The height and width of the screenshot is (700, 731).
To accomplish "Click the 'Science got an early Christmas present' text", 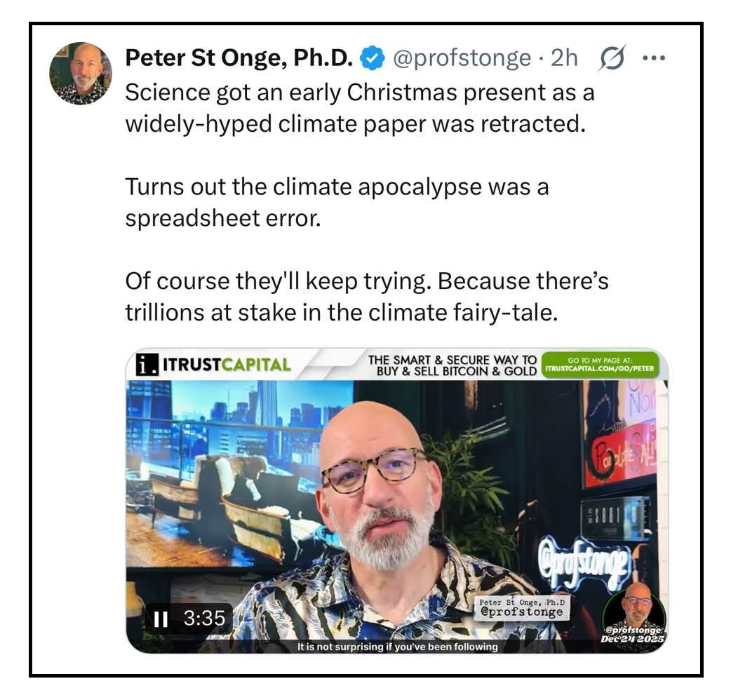I will click(x=360, y=91).
